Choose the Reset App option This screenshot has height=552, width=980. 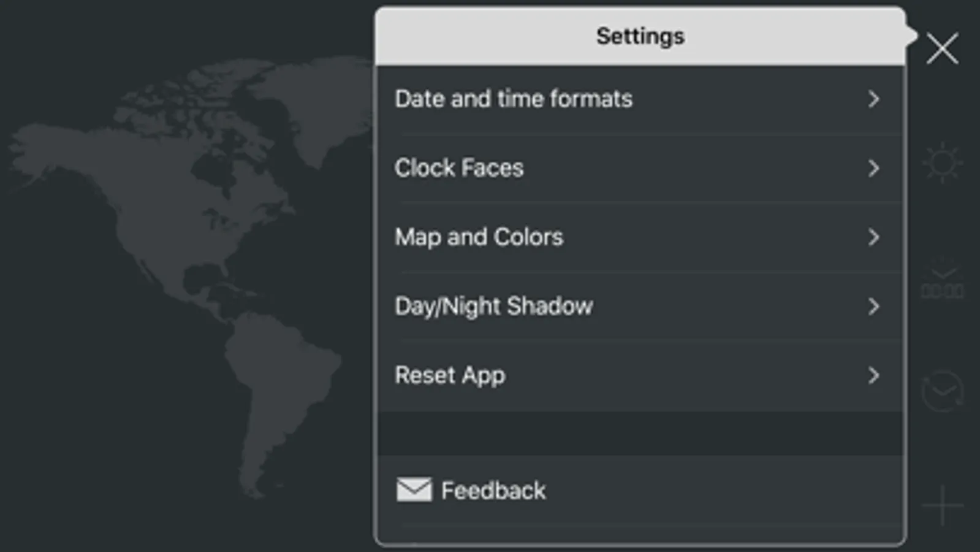pyautogui.click(x=450, y=375)
